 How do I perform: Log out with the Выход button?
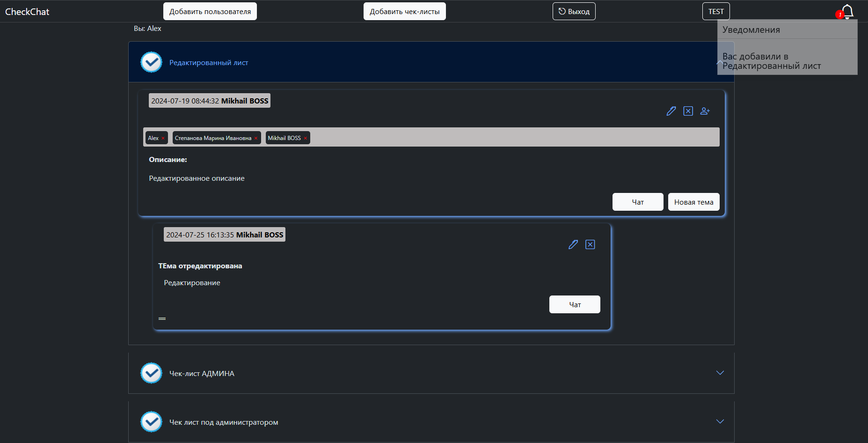(x=574, y=11)
